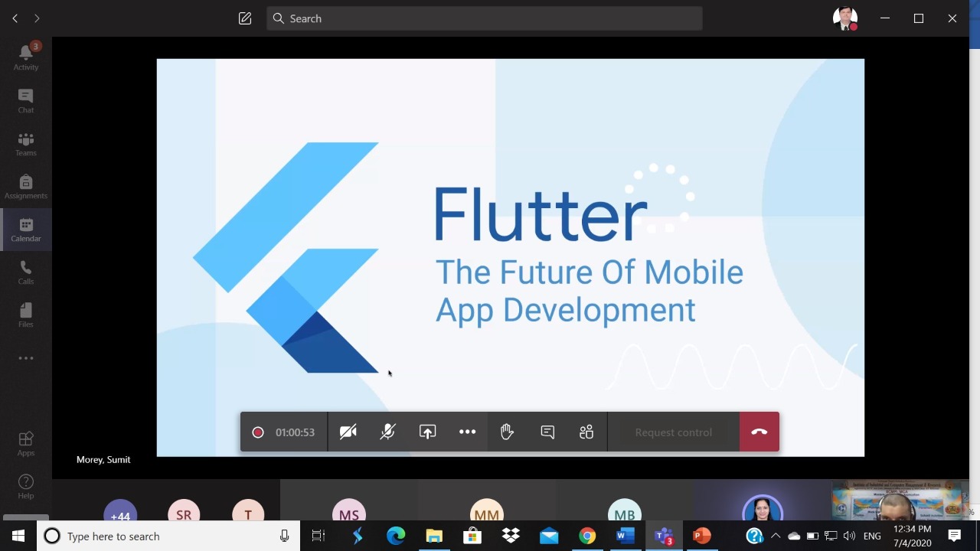
Task: Show hidden system tray icons
Action: pyautogui.click(x=776, y=536)
